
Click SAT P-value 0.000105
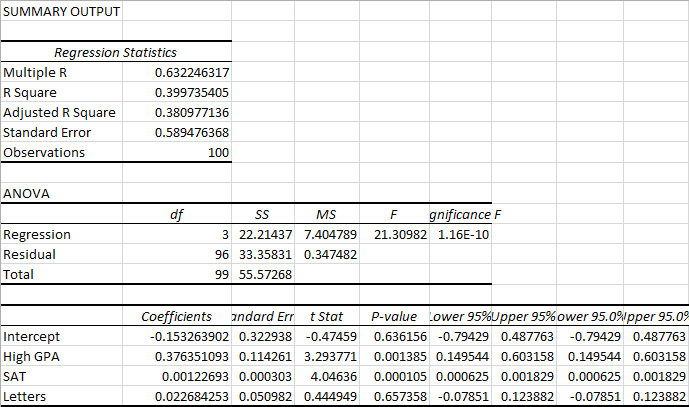click(x=394, y=376)
